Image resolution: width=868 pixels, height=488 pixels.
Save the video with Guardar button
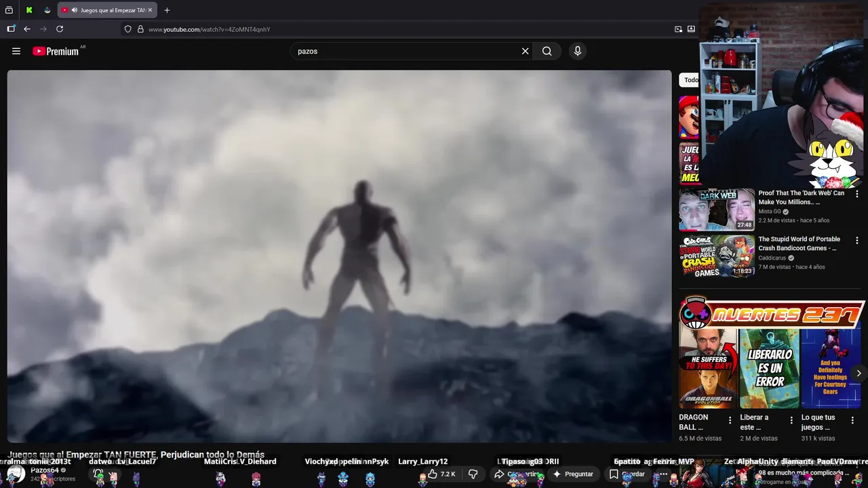[x=628, y=474]
